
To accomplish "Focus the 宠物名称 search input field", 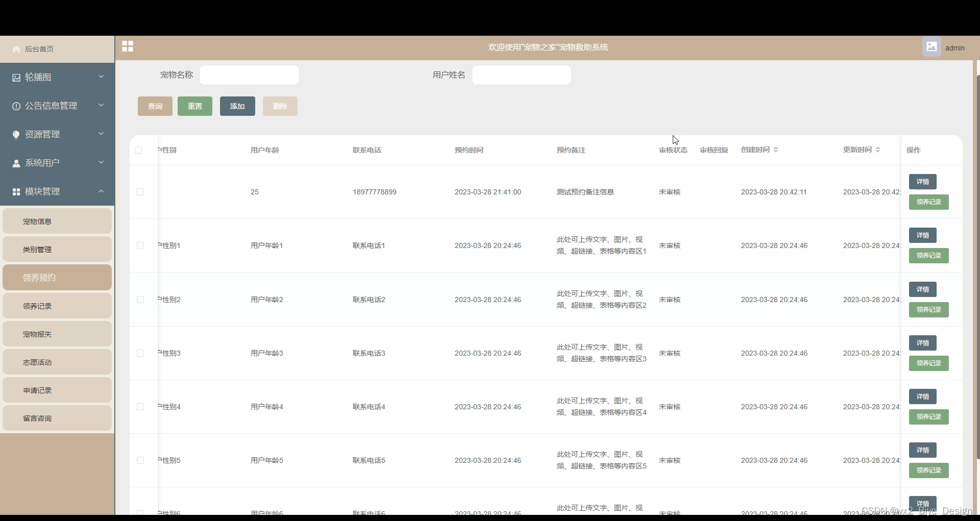I will [249, 75].
